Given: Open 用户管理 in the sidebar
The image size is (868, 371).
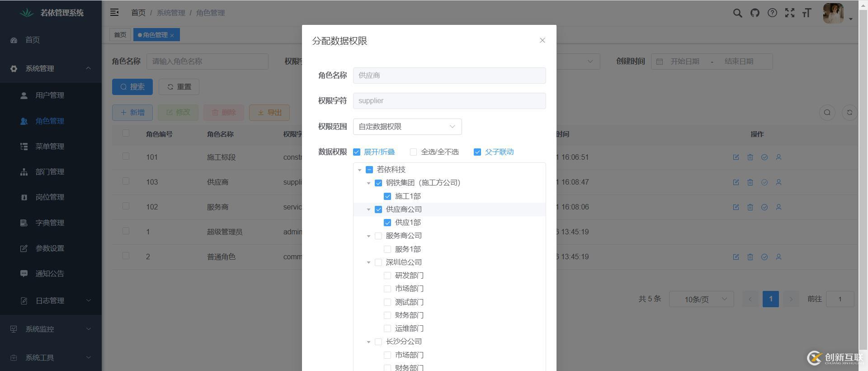Looking at the screenshot, I should (51, 95).
